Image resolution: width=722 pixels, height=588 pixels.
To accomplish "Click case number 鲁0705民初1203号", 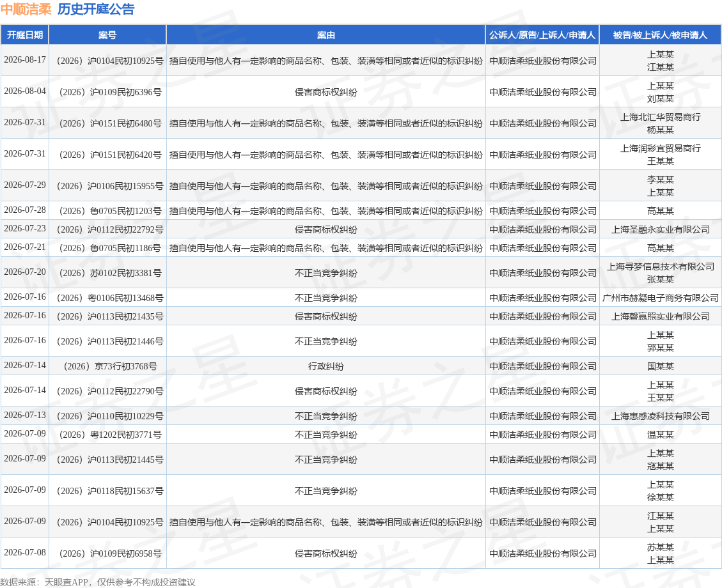I will point(110,211).
